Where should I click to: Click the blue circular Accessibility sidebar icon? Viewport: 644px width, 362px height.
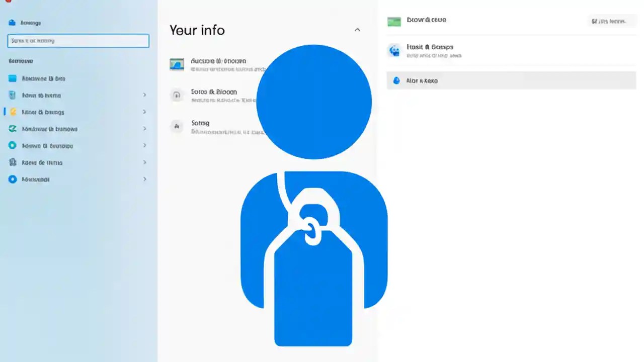pyautogui.click(x=12, y=179)
